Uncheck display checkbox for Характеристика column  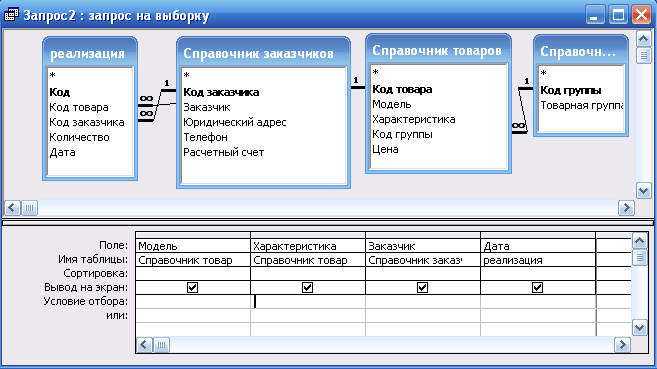308,287
